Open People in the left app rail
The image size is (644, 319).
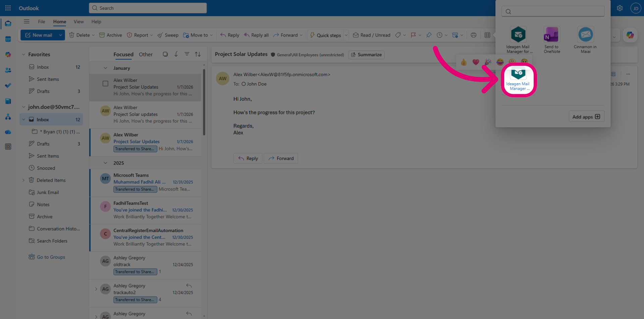click(x=8, y=70)
